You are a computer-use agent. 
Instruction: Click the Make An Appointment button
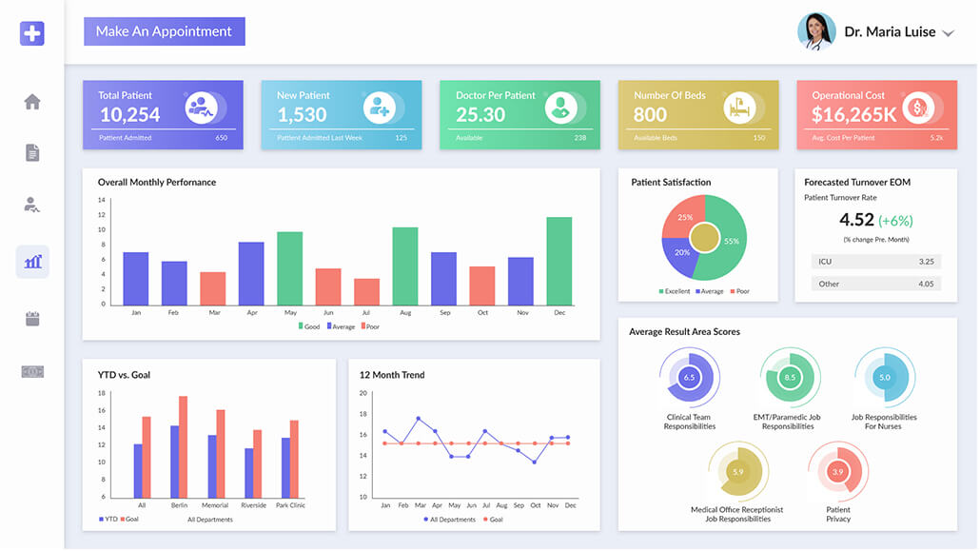(164, 30)
